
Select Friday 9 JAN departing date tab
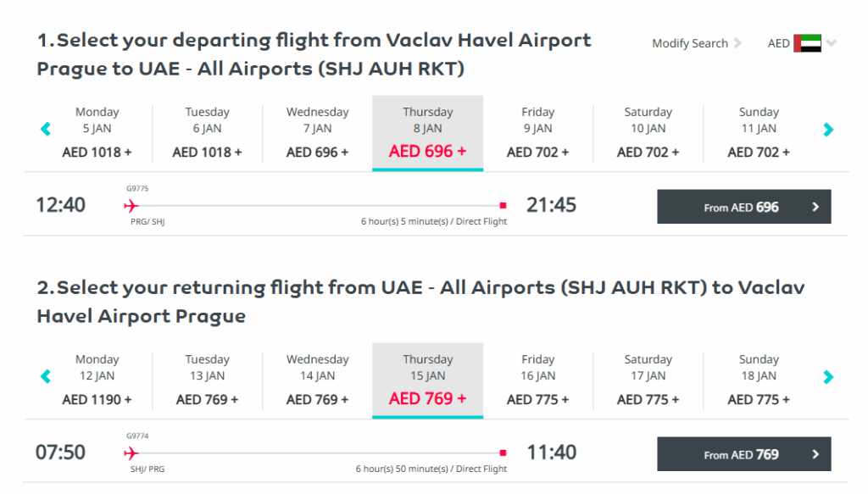pyautogui.click(x=537, y=132)
